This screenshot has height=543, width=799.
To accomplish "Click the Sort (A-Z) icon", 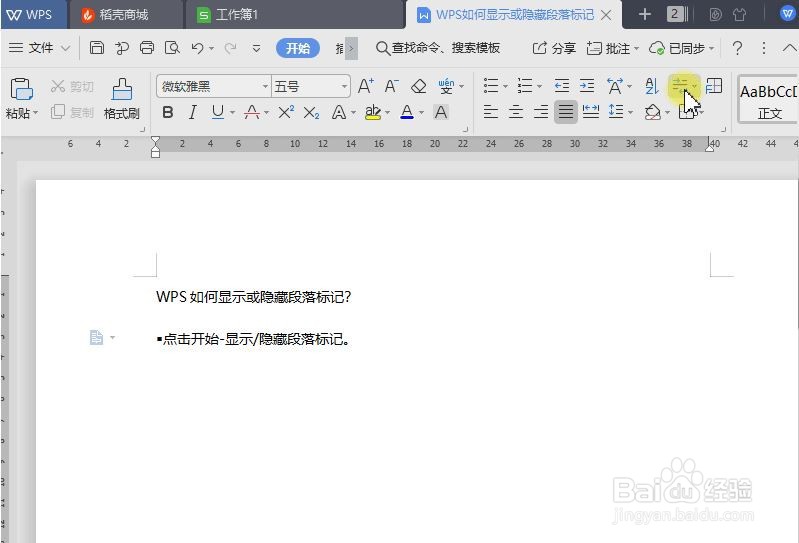I will pos(652,86).
